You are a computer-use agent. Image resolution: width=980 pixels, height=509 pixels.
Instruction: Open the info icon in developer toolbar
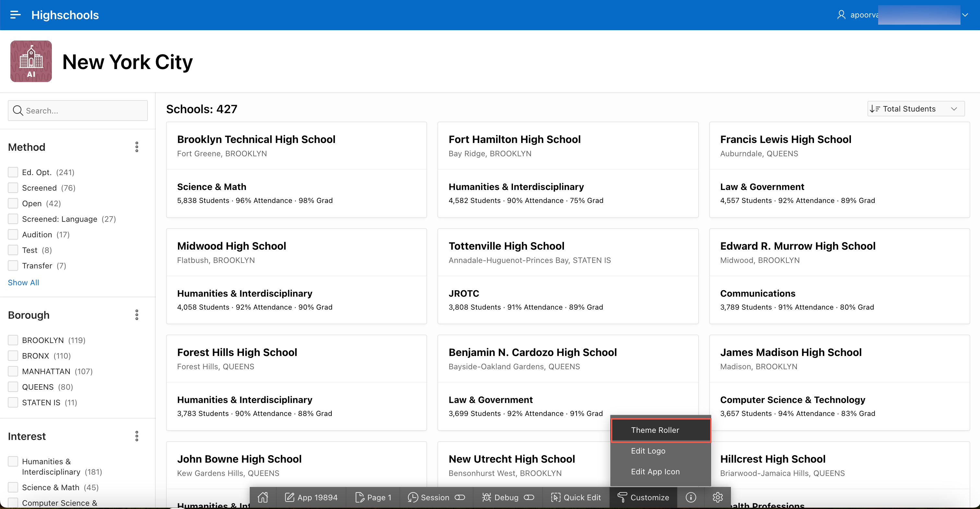coord(691,497)
